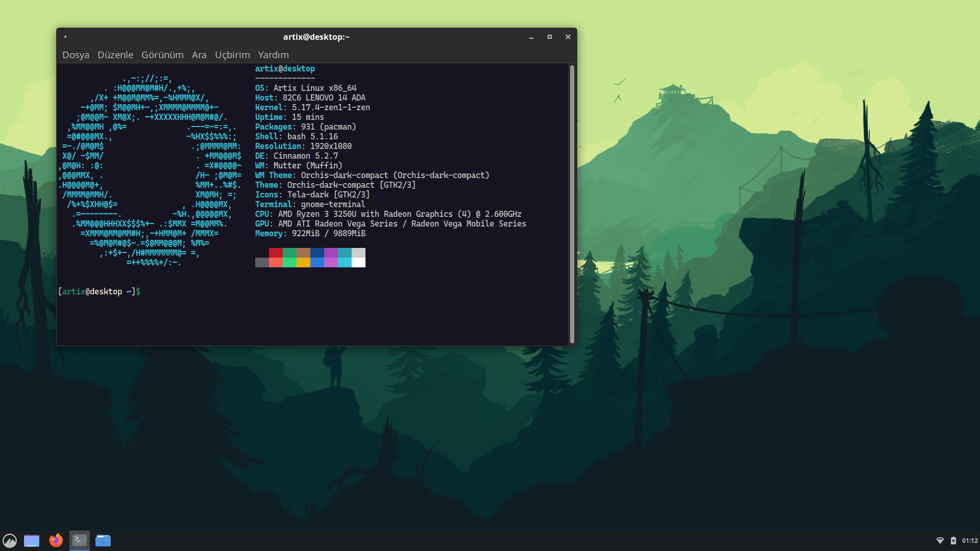Click the show desktop taskbar icon
980x551 pixels.
point(32,540)
